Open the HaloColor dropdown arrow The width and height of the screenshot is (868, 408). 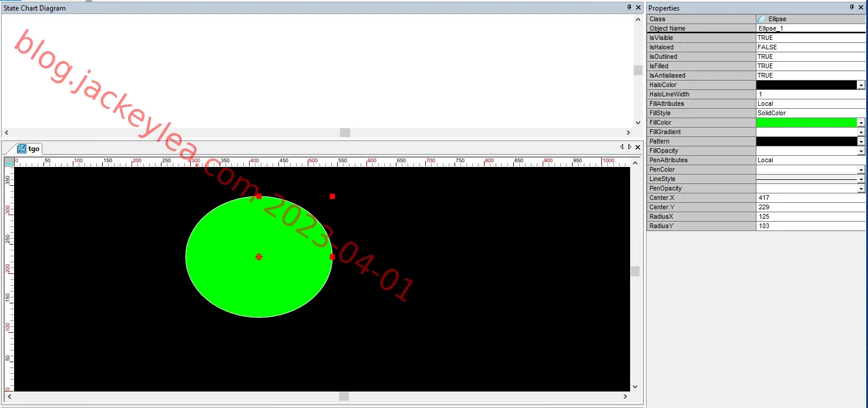[861, 85]
